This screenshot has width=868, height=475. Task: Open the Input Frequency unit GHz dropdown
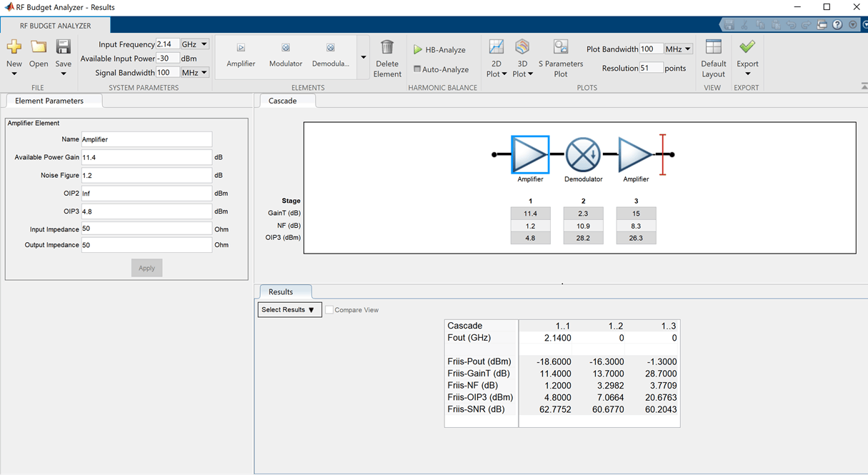point(195,44)
